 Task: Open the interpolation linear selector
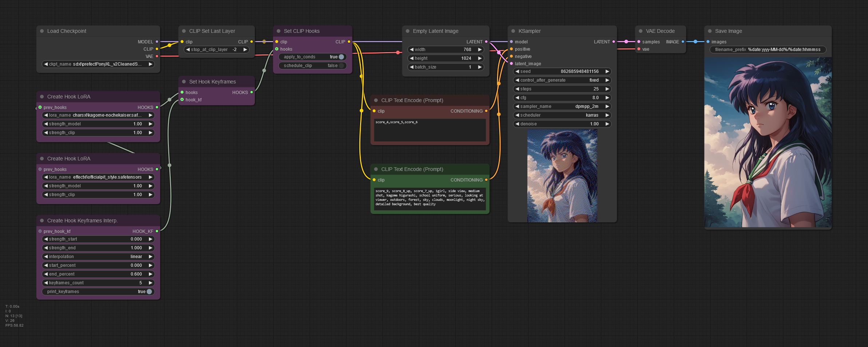tap(98, 257)
